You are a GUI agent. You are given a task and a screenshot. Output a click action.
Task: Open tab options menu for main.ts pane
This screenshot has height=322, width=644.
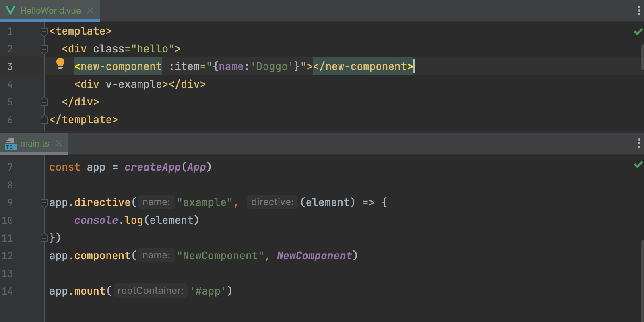(639, 143)
